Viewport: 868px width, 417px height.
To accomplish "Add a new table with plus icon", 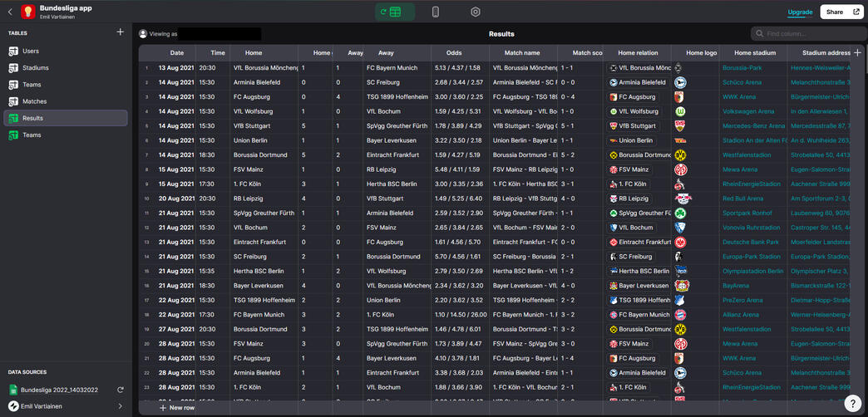I will [120, 32].
